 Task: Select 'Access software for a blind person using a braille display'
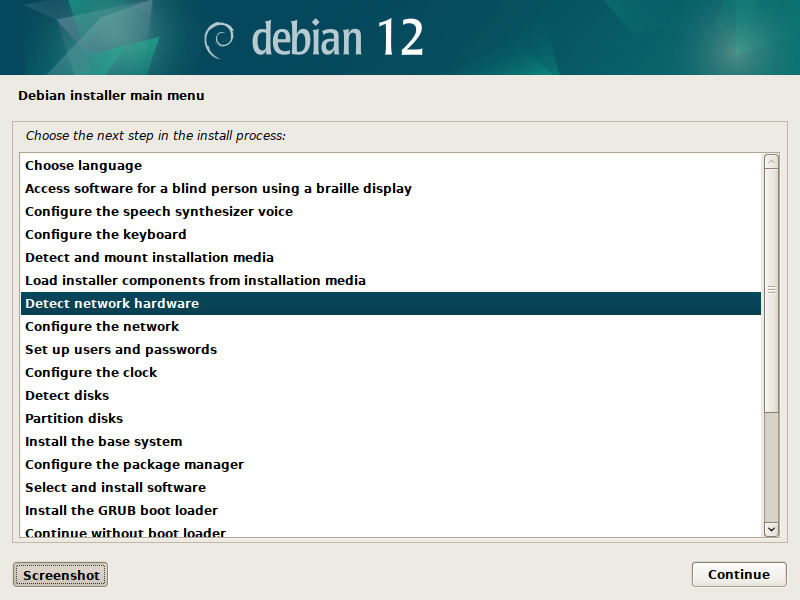coord(391,188)
